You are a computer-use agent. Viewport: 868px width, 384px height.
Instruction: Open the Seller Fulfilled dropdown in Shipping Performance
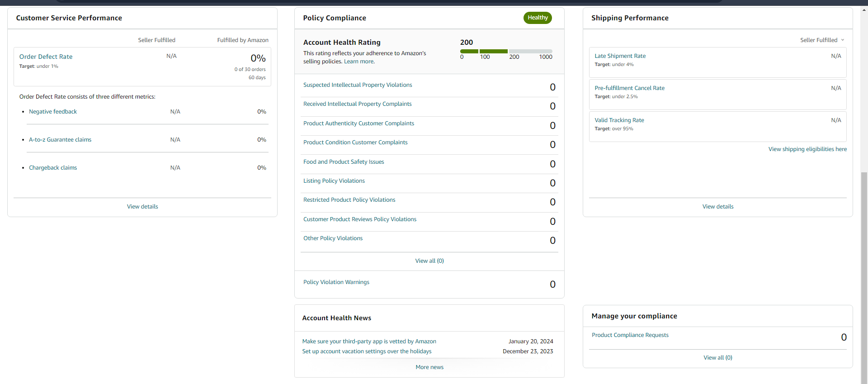tap(822, 40)
